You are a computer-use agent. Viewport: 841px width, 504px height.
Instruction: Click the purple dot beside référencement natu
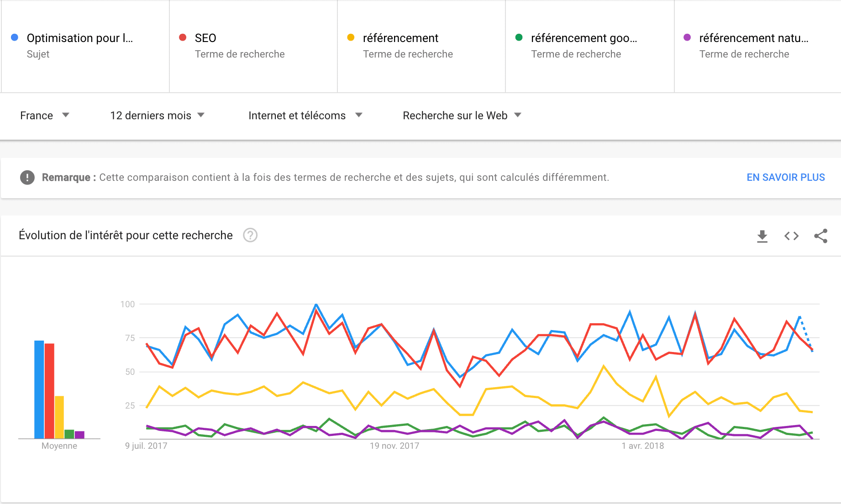tap(687, 37)
